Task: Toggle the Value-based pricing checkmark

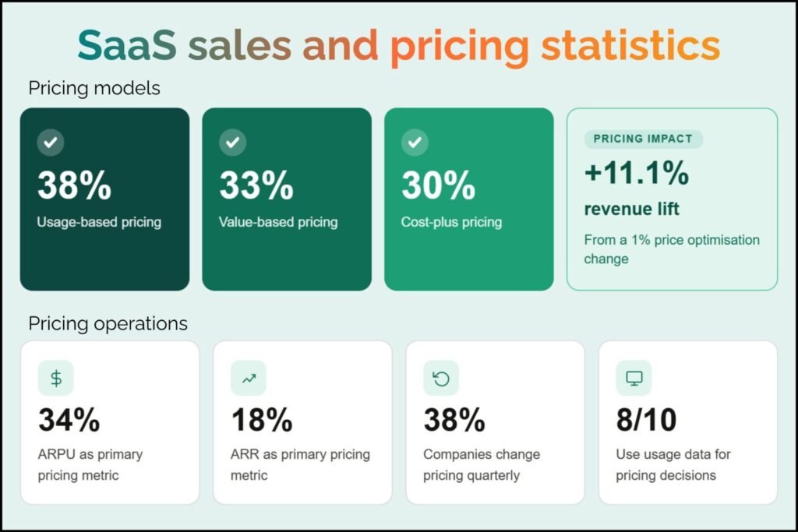Action: 232,143
